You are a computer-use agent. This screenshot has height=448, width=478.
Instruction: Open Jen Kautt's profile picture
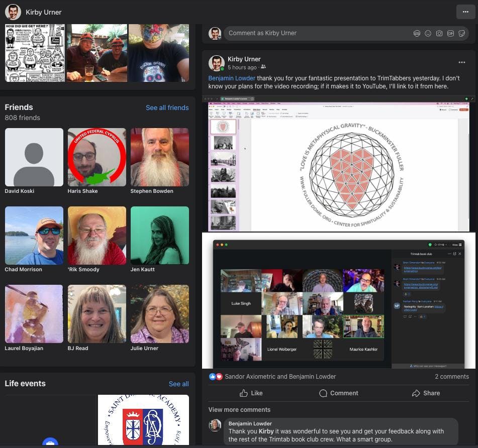160,236
